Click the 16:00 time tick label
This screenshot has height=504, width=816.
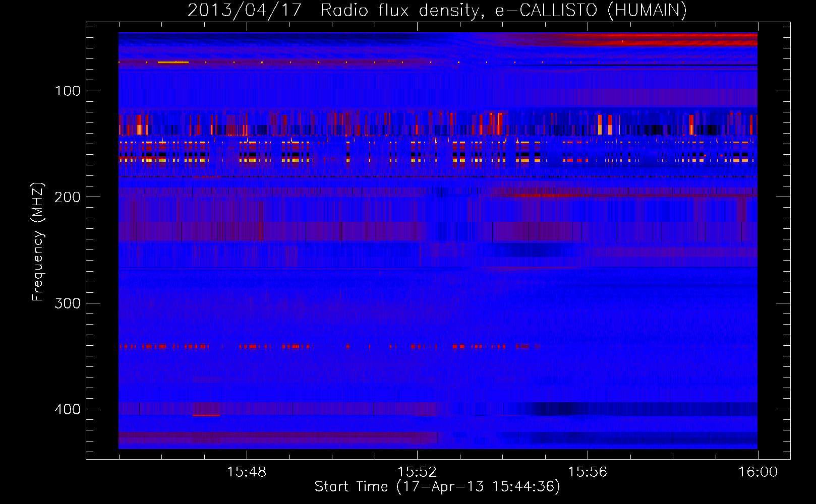758,472
